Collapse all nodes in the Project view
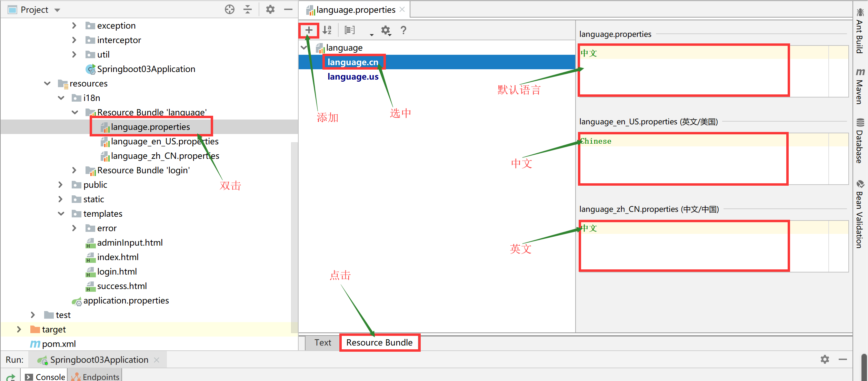 (247, 9)
